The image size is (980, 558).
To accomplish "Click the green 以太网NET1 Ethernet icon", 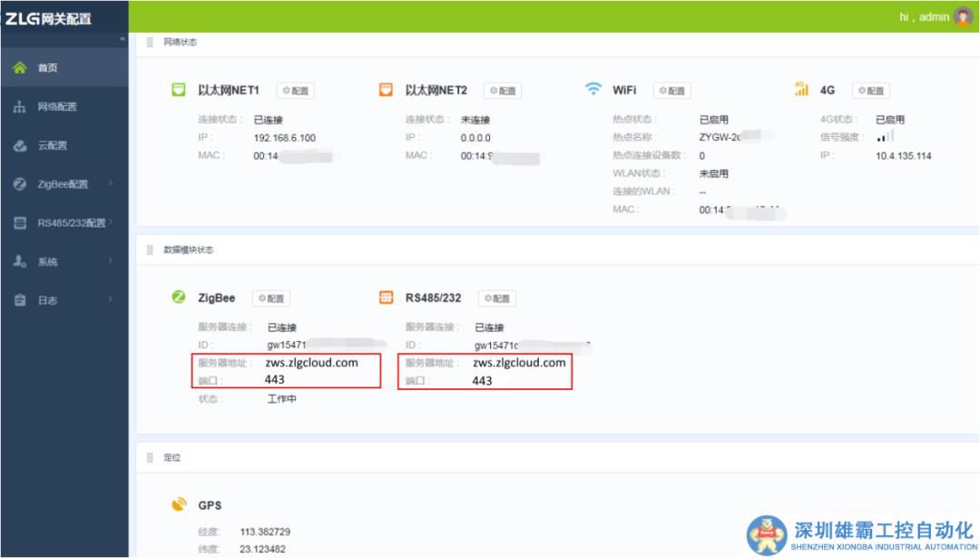I will (177, 90).
